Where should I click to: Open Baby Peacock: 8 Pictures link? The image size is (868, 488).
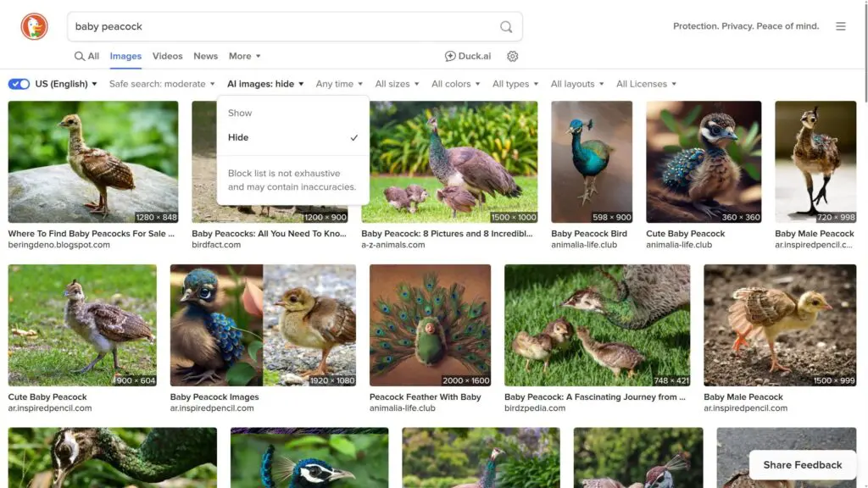tap(447, 234)
